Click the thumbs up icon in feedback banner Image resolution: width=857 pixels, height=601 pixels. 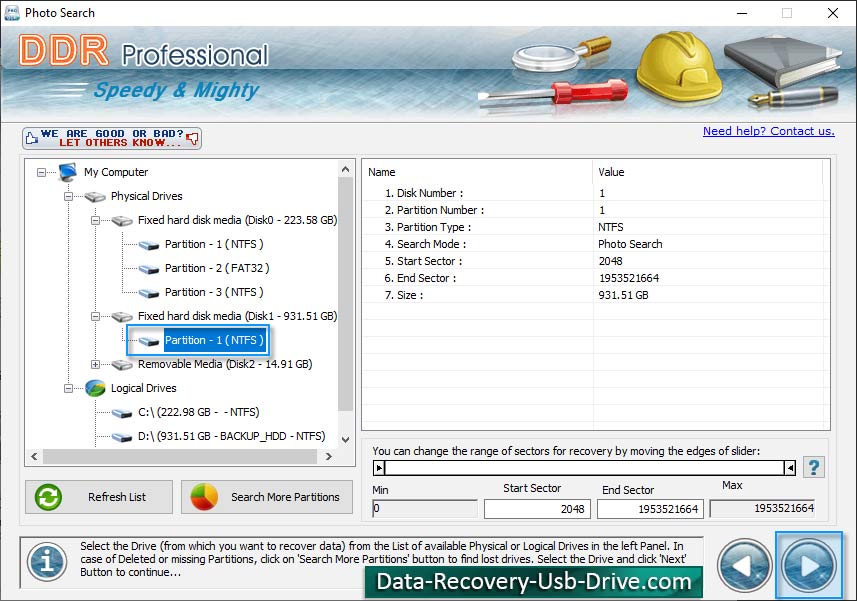tap(32, 138)
